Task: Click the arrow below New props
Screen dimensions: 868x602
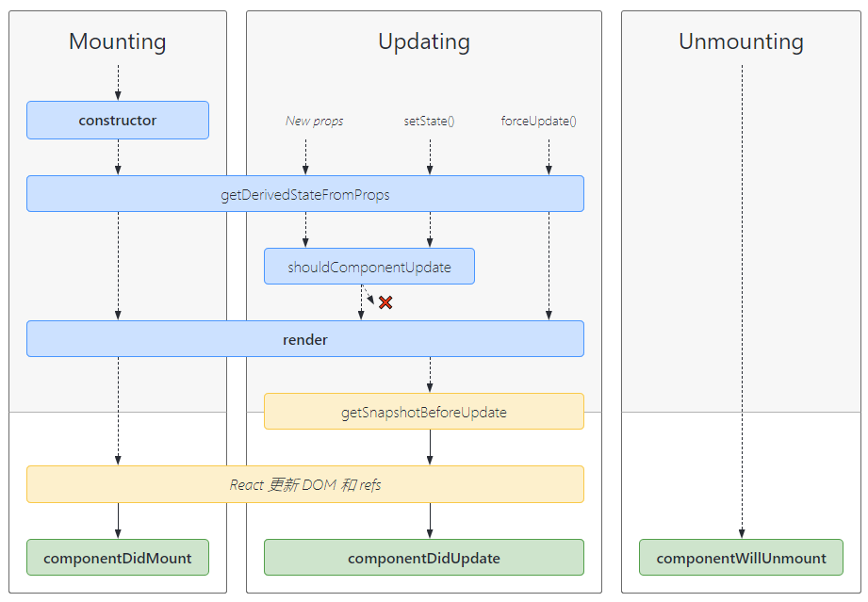Action: click(305, 157)
